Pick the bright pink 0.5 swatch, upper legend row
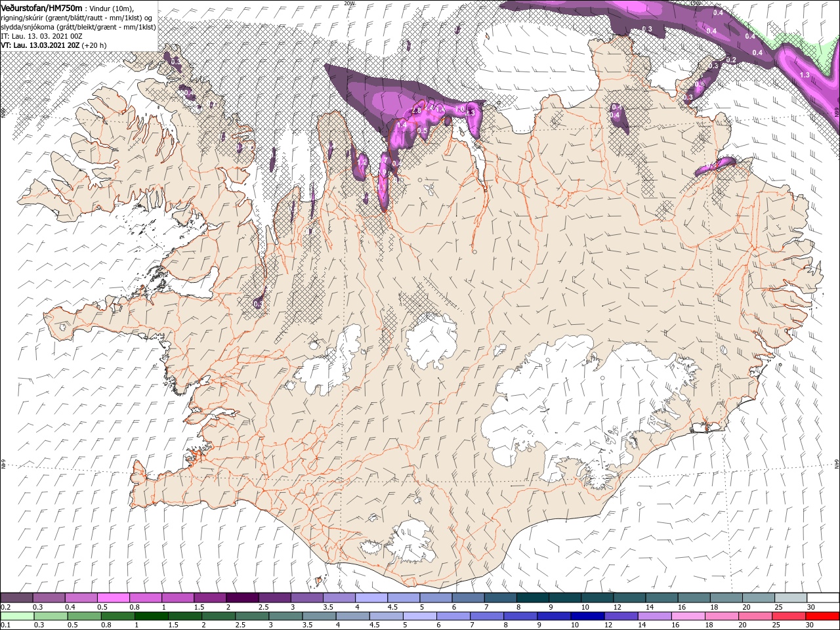Image resolution: width=840 pixels, height=630 pixels. click(x=113, y=598)
